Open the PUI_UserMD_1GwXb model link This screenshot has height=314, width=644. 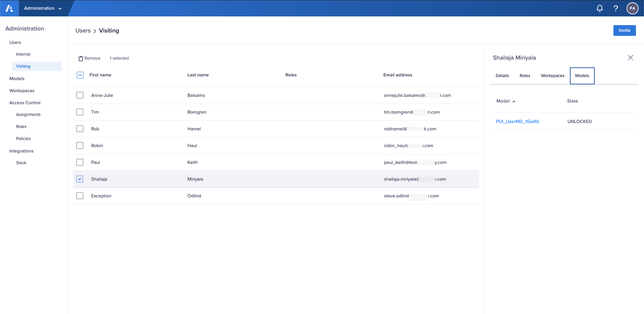point(518,121)
